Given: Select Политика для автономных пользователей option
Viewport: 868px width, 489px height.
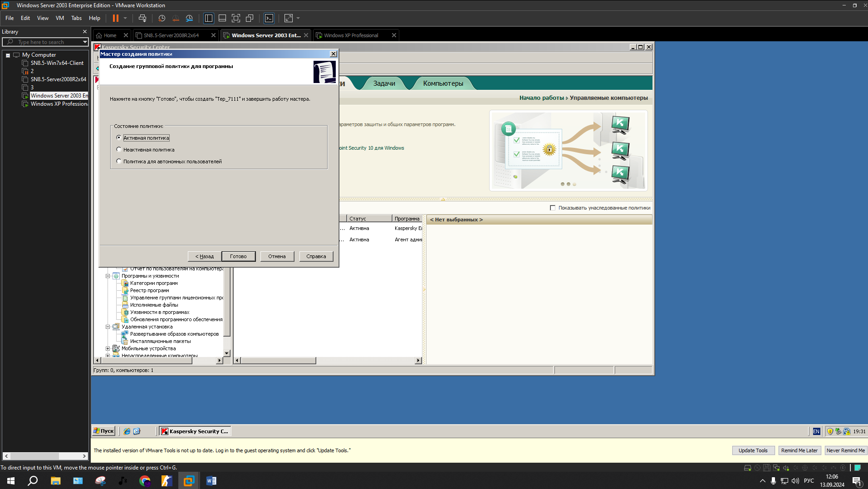Looking at the screenshot, I should coord(119,161).
